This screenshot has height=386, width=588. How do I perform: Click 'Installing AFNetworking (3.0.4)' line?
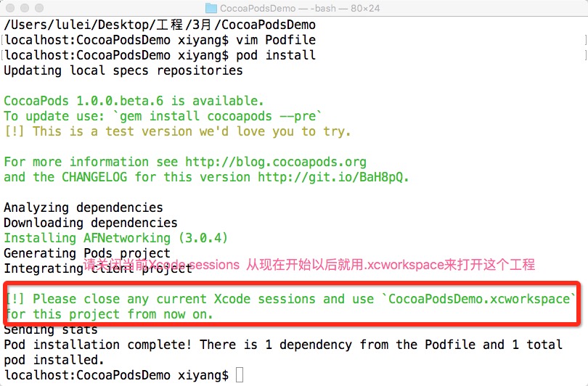click(116, 238)
